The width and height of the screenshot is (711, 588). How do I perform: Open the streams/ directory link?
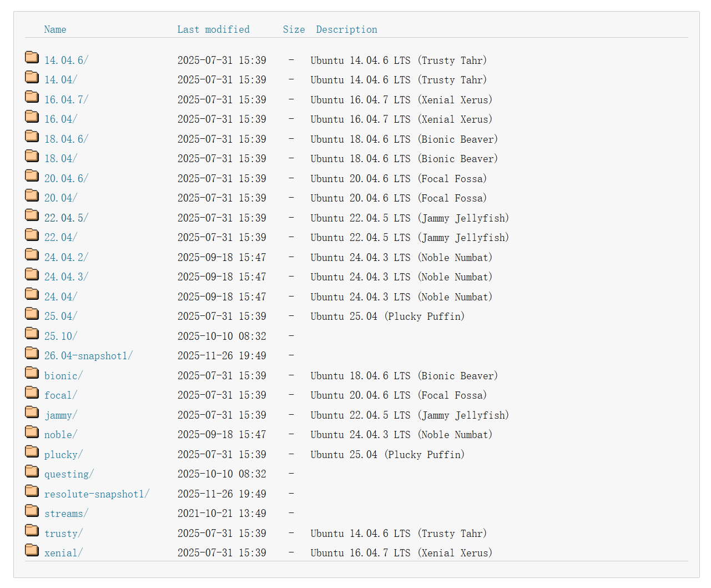(x=66, y=514)
